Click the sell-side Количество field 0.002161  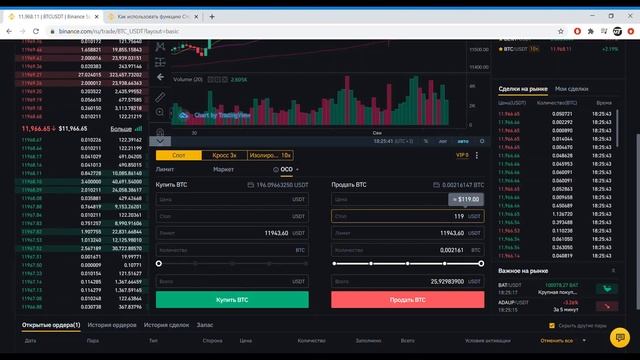(408, 250)
